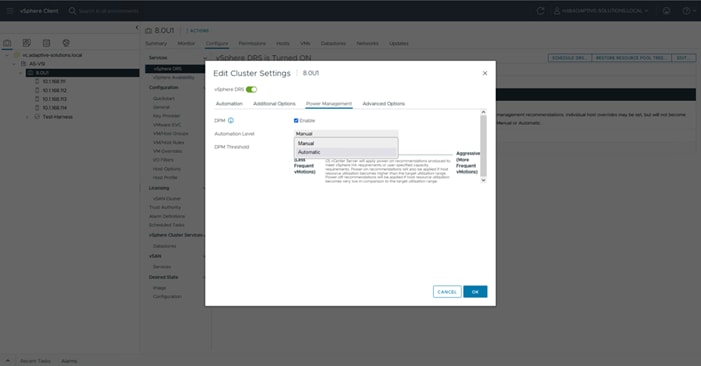Expand the Test-Harness tree node

pos(27,117)
